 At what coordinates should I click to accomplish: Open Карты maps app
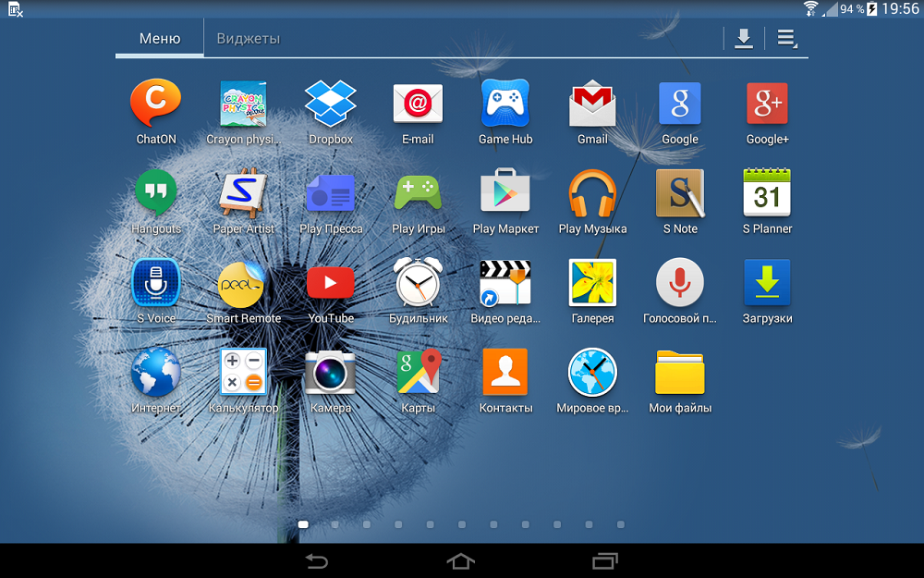(x=419, y=372)
